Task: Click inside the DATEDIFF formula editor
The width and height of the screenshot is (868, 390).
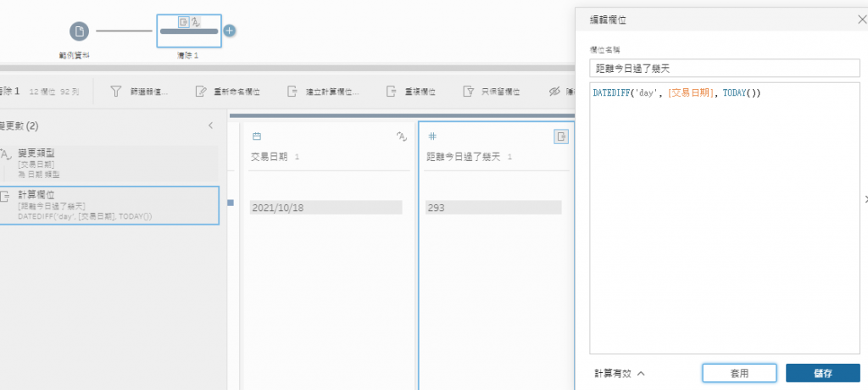Action: coord(724,218)
